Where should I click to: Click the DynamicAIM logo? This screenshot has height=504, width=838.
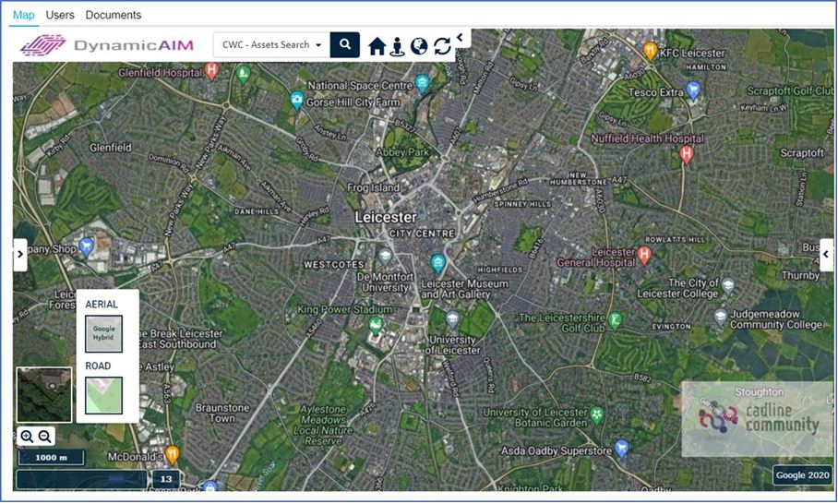point(107,45)
